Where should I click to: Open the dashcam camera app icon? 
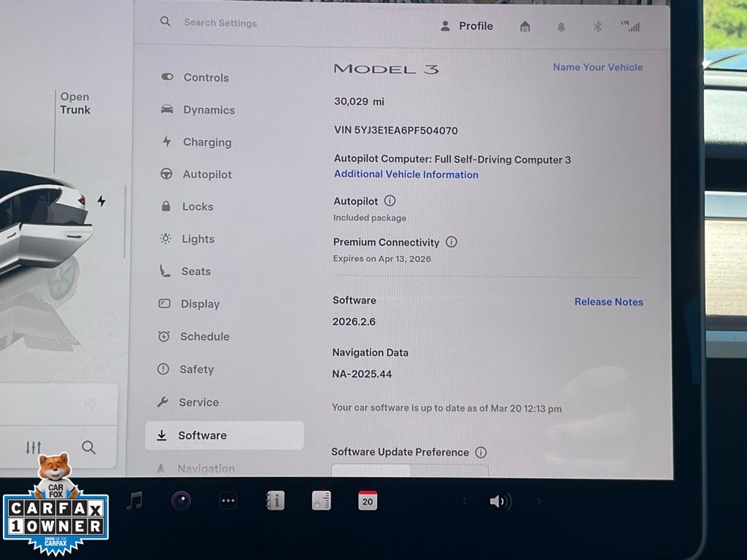(x=181, y=501)
